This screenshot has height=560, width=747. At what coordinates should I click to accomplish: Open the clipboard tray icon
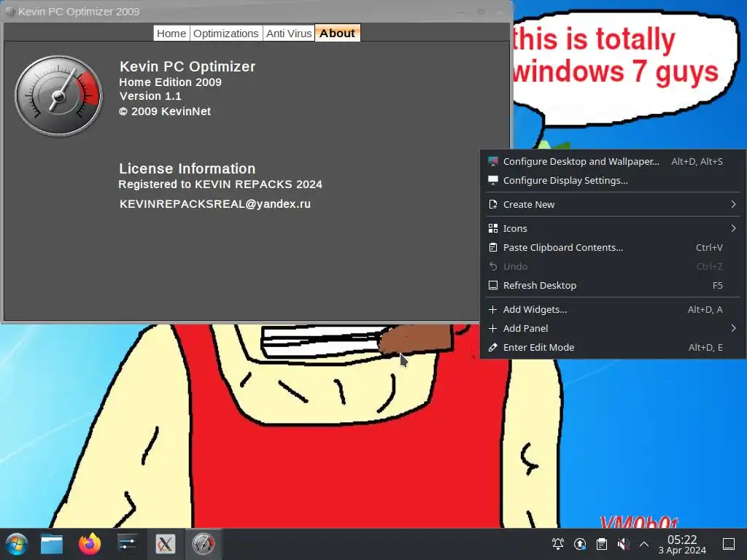pyautogui.click(x=602, y=544)
